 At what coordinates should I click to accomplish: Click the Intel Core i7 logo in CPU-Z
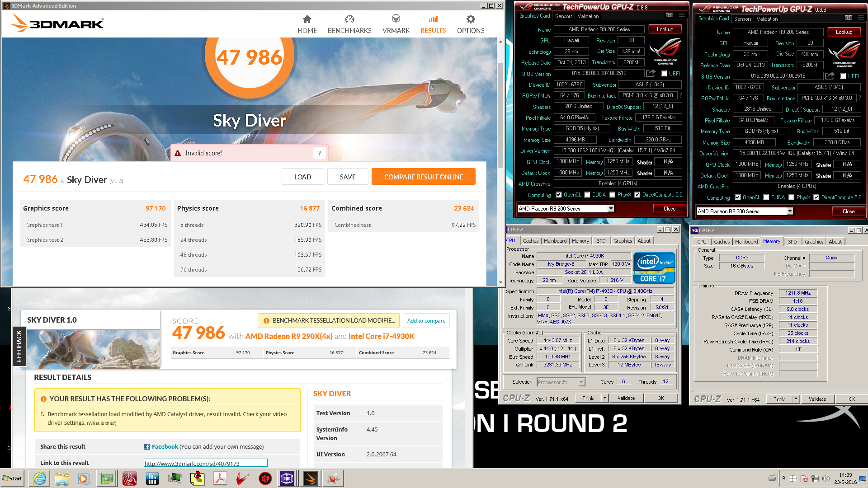pyautogui.click(x=654, y=267)
